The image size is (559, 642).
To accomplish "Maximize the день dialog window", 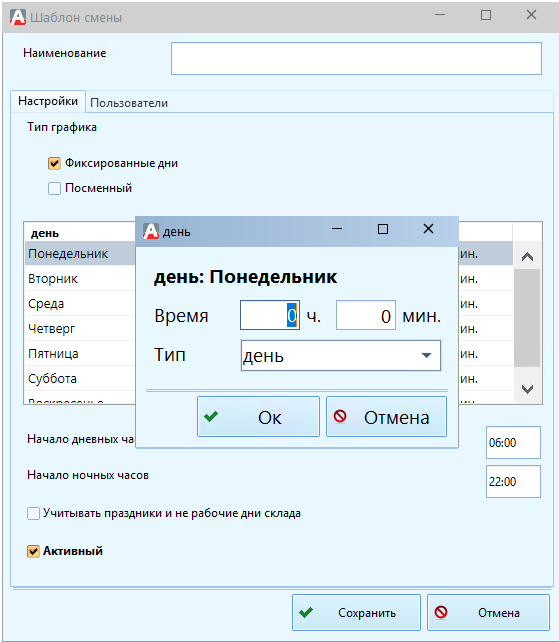I will [383, 229].
